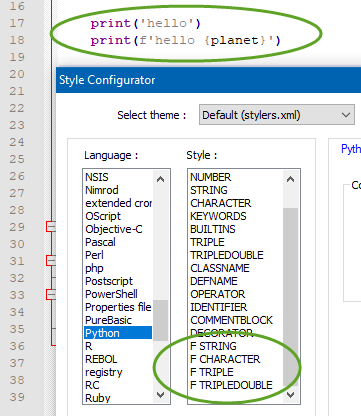Click the Language list scroll up arrow
Image resolution: width=361 pixels, height=416 pixels.
(160, 179)
